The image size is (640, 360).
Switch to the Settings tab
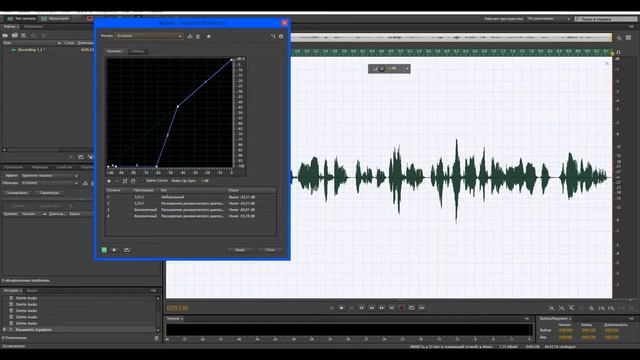coord(138,51)
